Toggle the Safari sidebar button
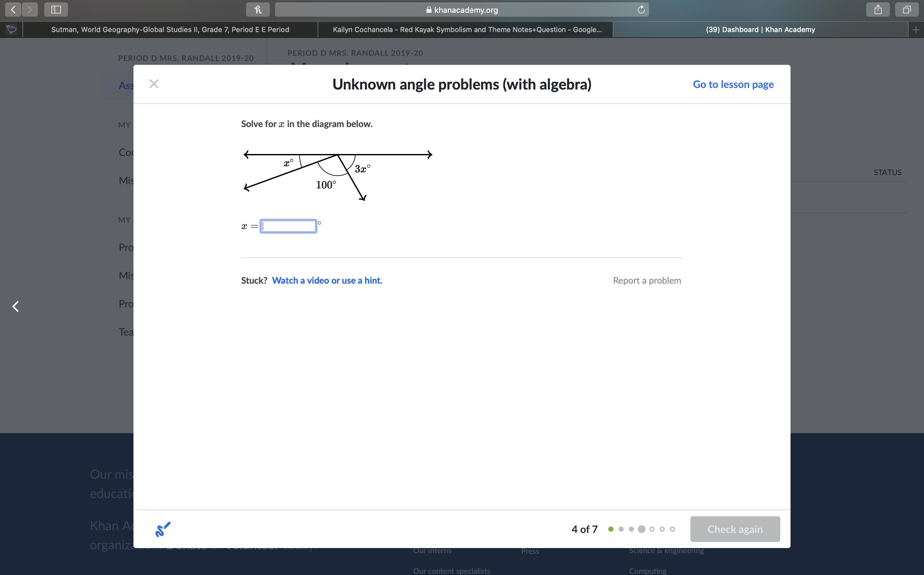The width and height of the screenshot is (924, 575). (x=56, y=10)
